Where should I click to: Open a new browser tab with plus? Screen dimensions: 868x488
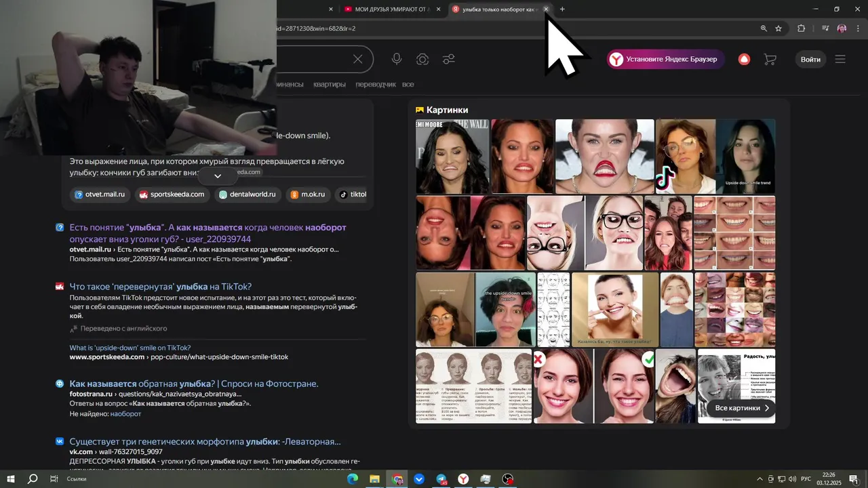562,9
